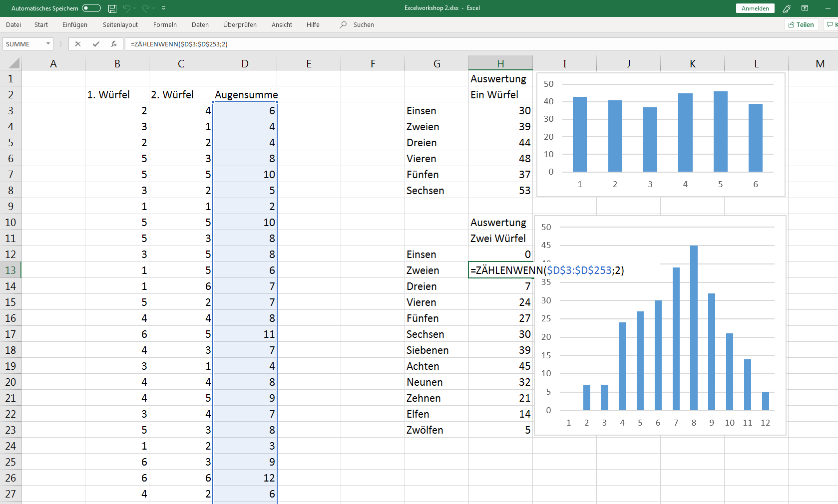The height and width of the screenshot is (504, 838).
Task: Confirm formula entry with checkmark icon
Action: click(96, 44)
